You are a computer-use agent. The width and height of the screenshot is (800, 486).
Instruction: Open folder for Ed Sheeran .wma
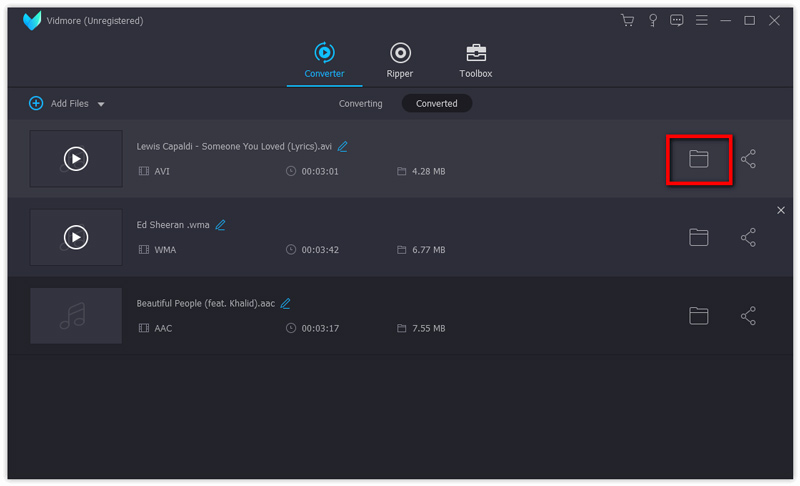pyautogui.click(x=698, y=237)
